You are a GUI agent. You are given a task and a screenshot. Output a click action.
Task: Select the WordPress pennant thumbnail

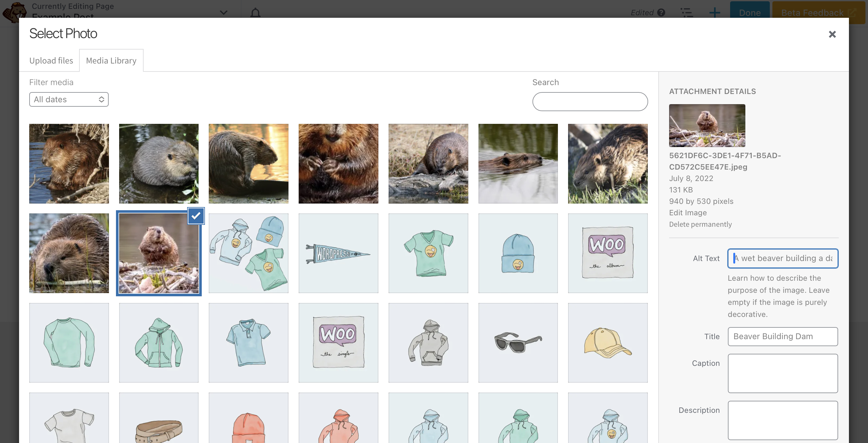[x=338, y=253]
